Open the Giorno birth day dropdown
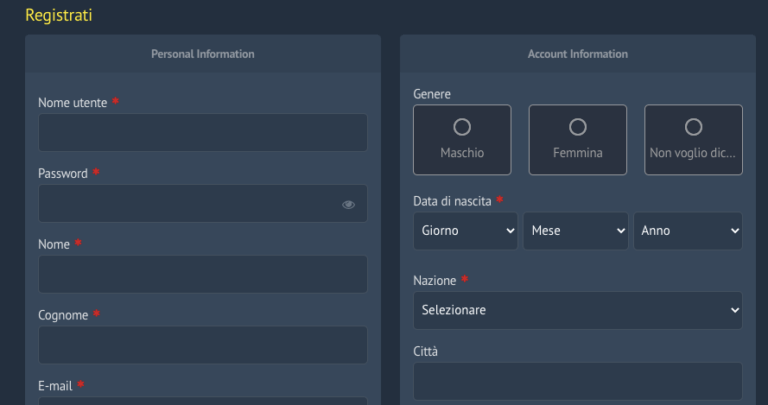This screenshot has height=405, width=768. pos(465,231)
